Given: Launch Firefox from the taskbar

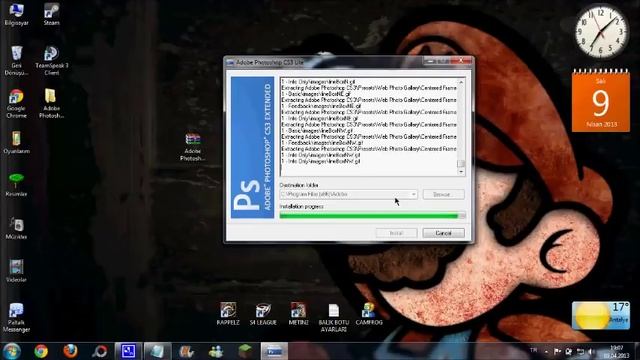Looking at the screenshot, I should pos(70,351).
